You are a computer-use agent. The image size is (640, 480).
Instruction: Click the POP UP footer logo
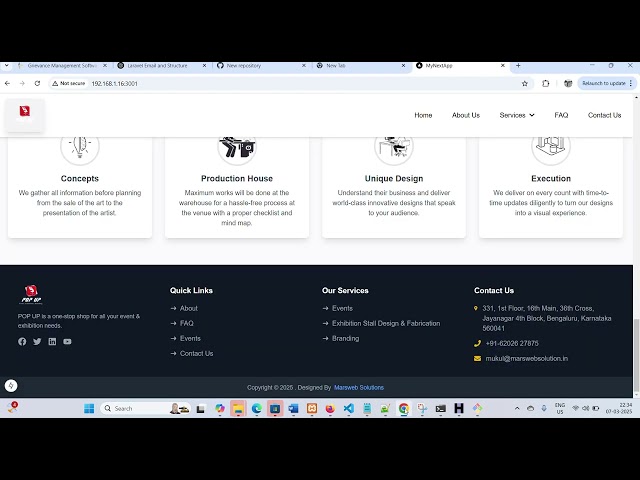tap(31, 295)
